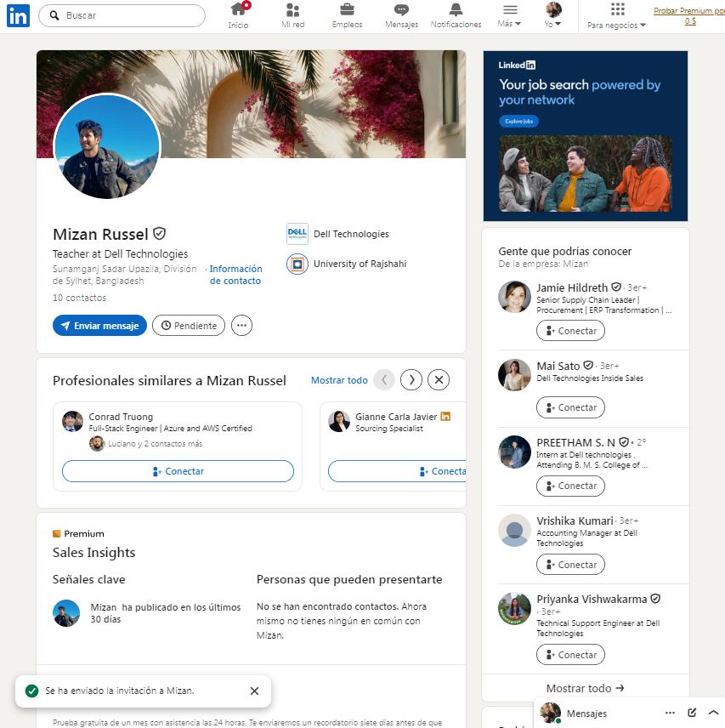Screen dimensions: 725x728
Task: Click Mostrar todo under people you may know
Action: [586, 688]
